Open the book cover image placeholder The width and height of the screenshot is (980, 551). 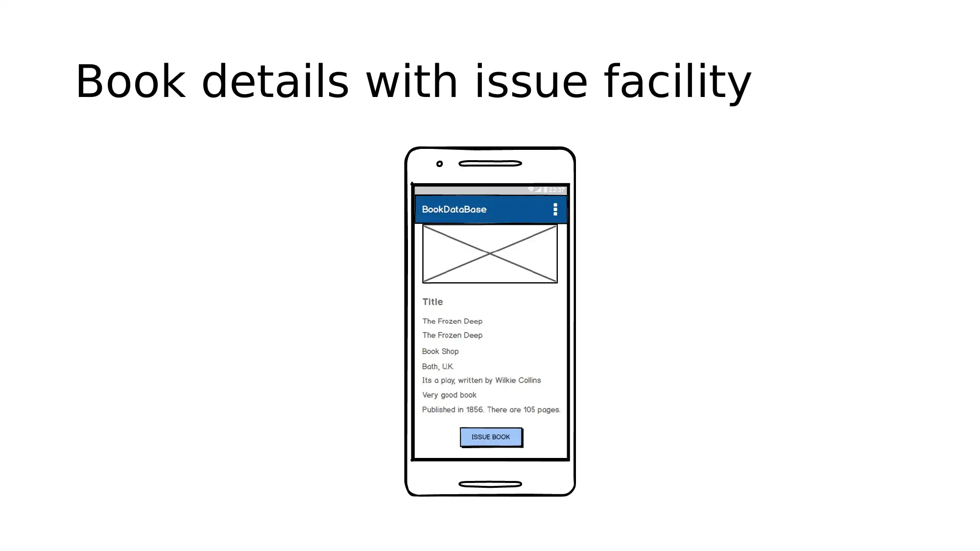coord(489,254)
